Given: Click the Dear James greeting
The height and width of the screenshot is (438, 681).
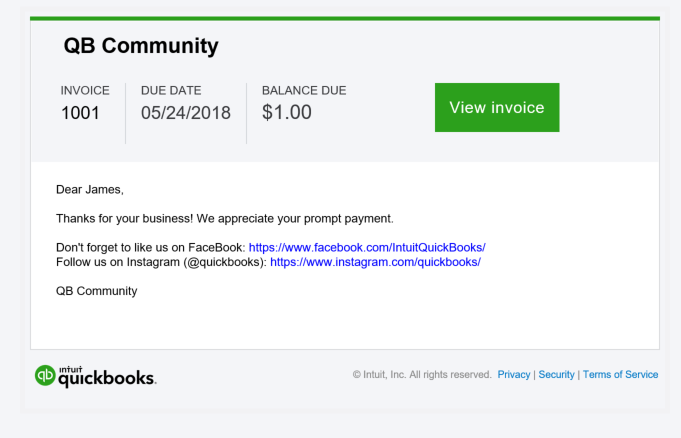Looking at the screenshot, I should pyautogui.click(x=90, y=189).
